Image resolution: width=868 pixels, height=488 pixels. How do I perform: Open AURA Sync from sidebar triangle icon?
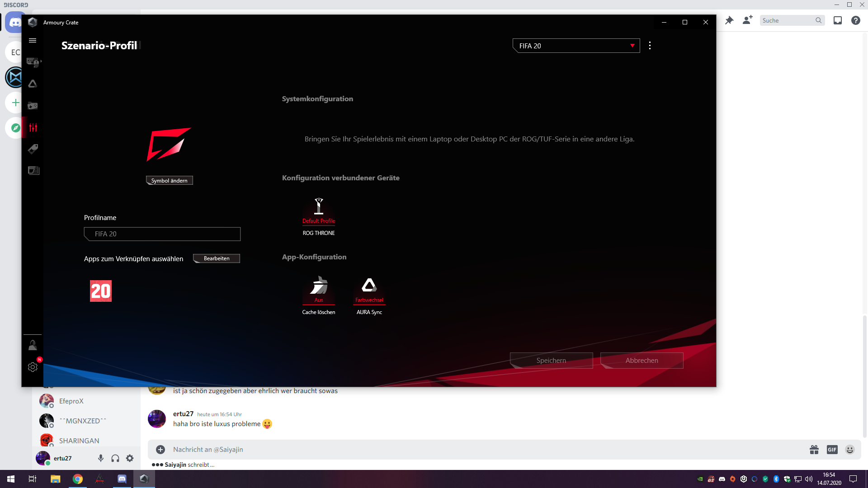pos(33,84)
